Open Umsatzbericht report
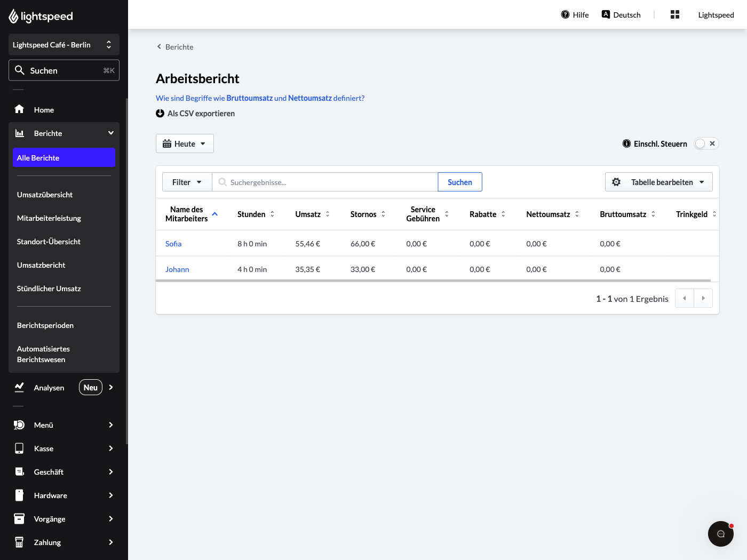Viewport: 747px width, 560px height. (x=41, y=265)
